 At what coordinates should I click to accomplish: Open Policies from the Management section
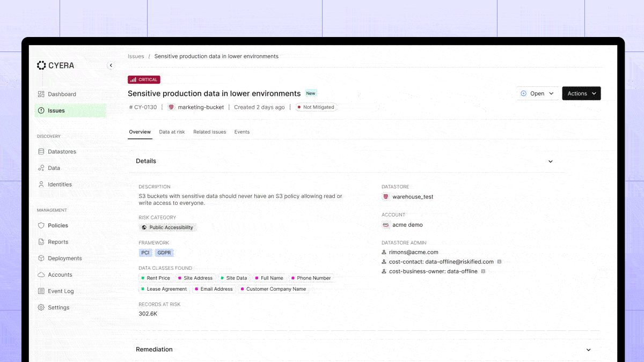pos(42,225)
